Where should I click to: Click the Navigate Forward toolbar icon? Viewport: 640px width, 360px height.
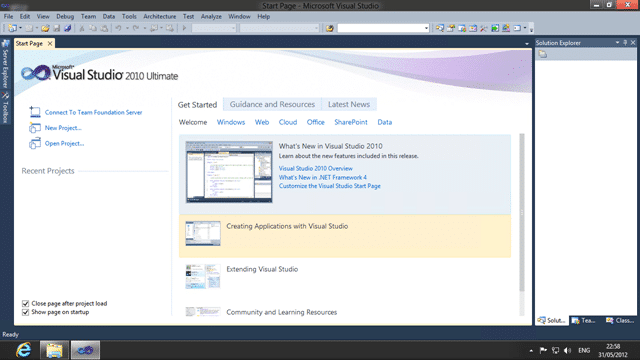click(170, 28)
